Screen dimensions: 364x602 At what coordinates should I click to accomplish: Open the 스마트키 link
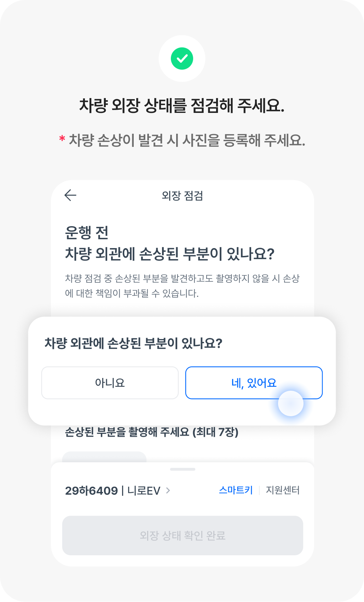point(236,491)
